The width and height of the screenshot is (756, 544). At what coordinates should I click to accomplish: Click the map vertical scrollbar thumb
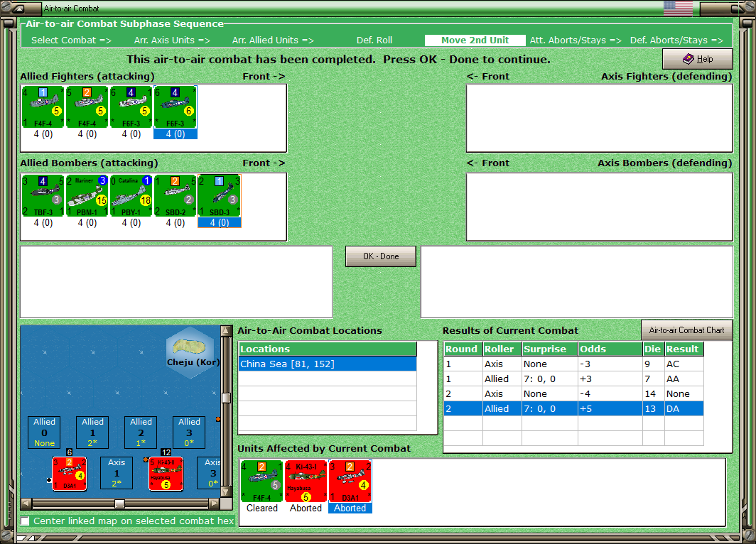point(226,398)
